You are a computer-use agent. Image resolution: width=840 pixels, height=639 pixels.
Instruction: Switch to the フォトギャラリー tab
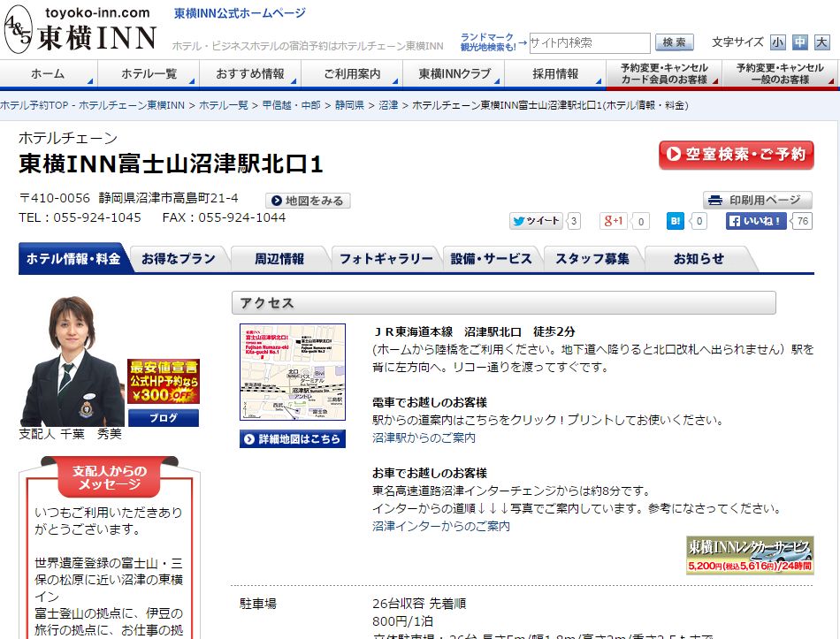(x=386, y=259)
